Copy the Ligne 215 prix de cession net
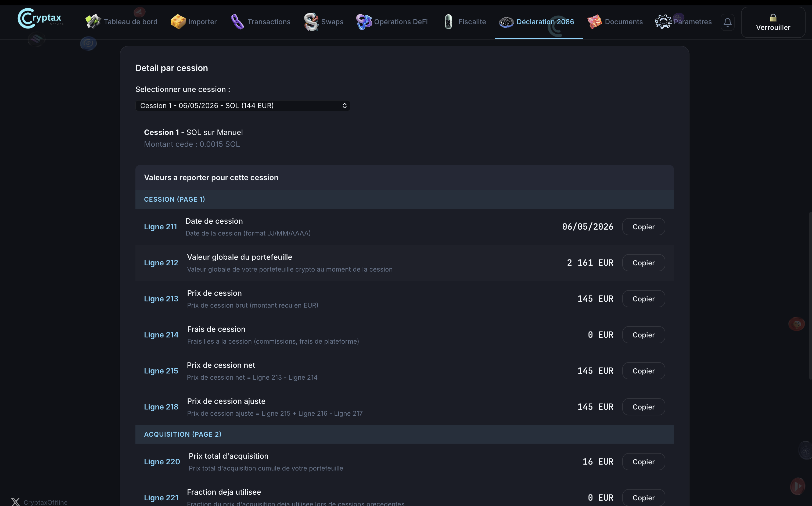Screen dimensions: 812x506 click(644, 371)
